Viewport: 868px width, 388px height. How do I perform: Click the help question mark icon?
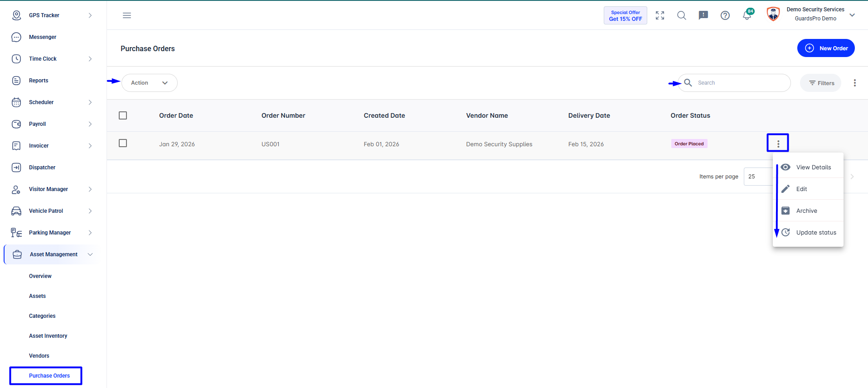[725, 15]
